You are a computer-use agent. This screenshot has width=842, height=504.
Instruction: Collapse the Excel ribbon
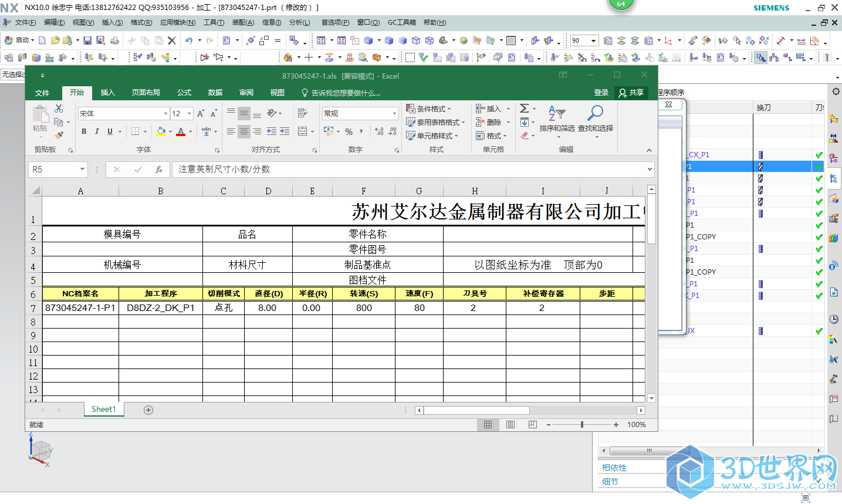pos(649,150)
